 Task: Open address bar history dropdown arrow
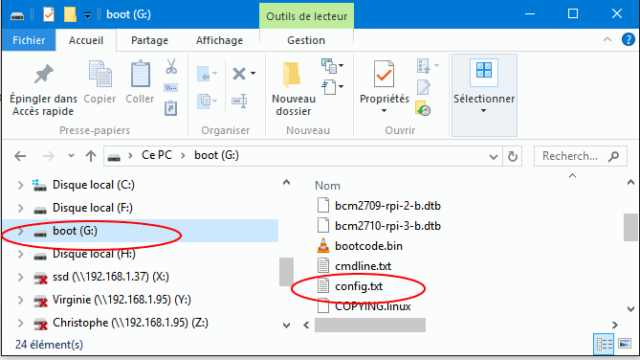click(493, 157)
